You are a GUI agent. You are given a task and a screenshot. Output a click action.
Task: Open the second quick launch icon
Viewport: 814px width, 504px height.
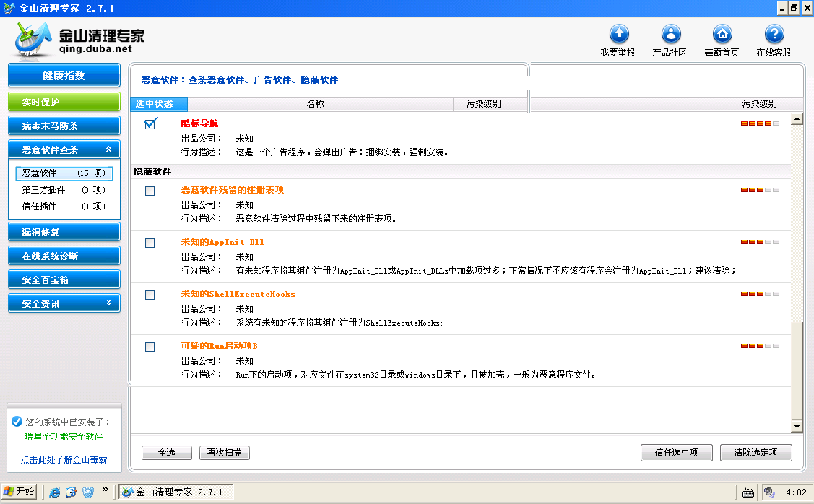pos(71,492)
